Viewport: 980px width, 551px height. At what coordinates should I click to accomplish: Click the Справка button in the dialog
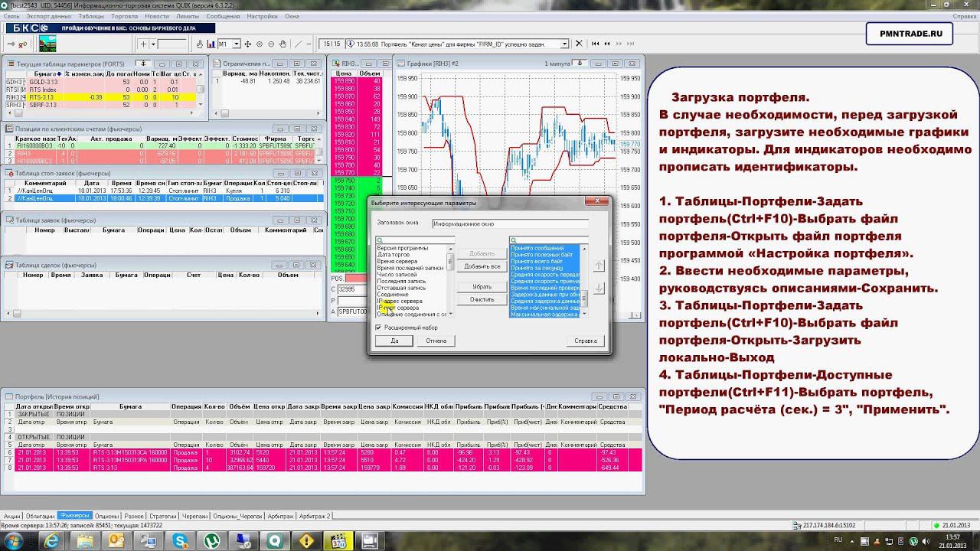click(586, 341)
